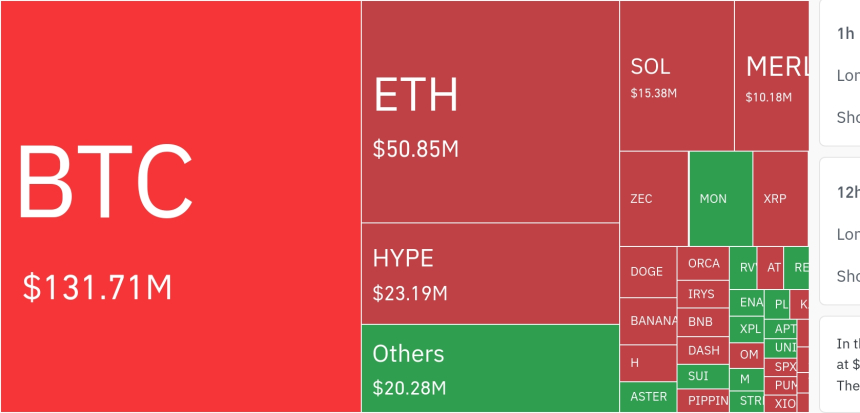Screen dimensions: 860x413
Task: Open the ORCA tile
Action: pyautogui.click(x=703, y=264)
